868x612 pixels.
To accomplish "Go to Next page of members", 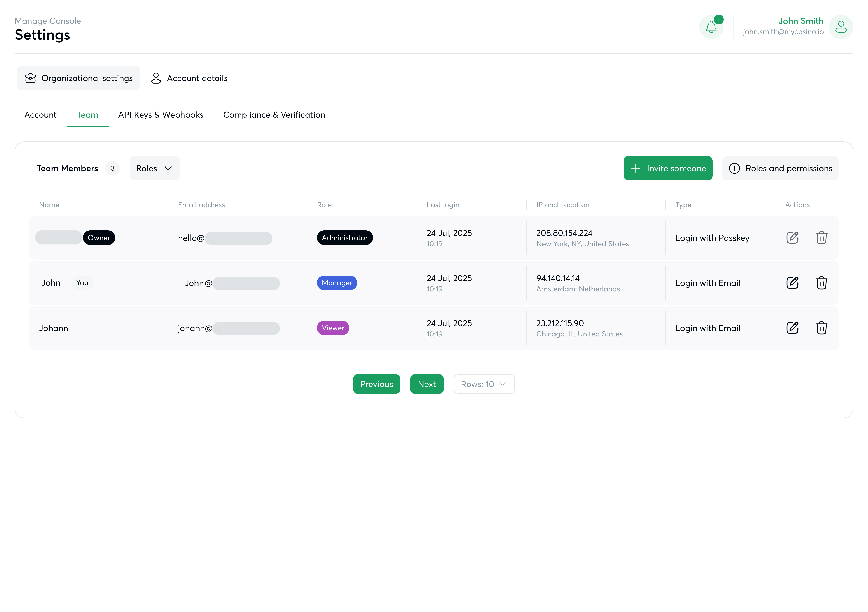I will pos(426,384).
